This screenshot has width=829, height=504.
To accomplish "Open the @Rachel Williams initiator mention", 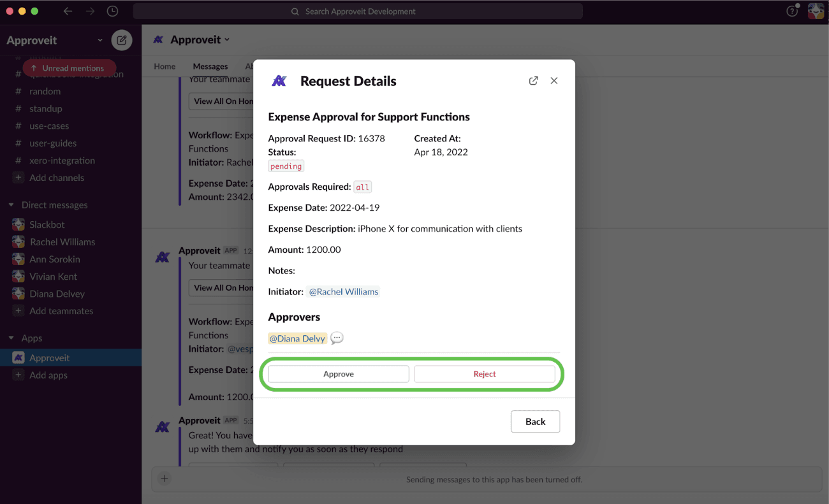I will tap(344, 292).
